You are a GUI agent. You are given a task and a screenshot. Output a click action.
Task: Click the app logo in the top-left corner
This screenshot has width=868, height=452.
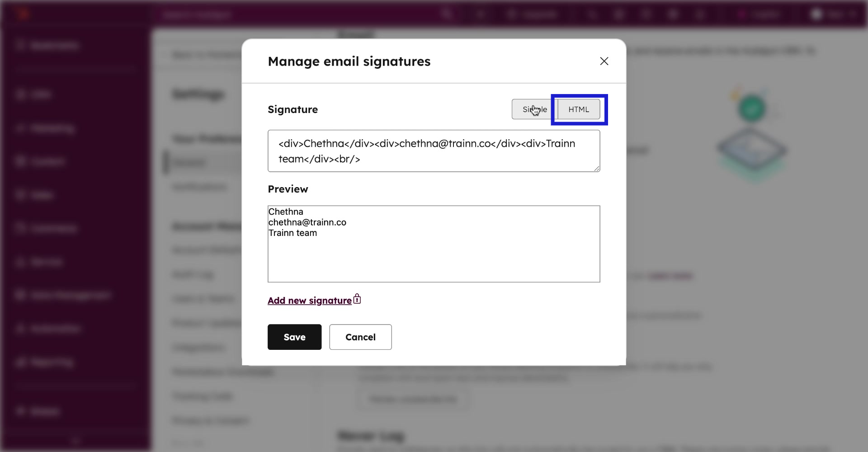click(23, 14)
